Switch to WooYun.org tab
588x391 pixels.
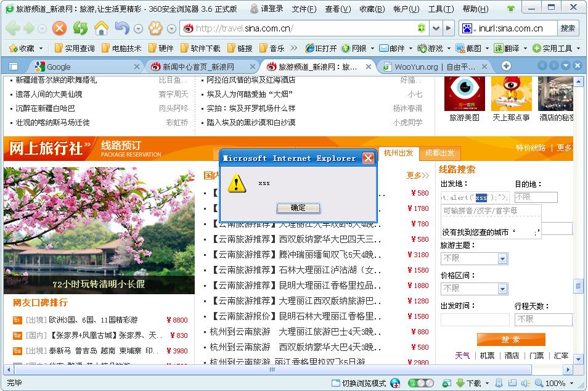point(433,67)
